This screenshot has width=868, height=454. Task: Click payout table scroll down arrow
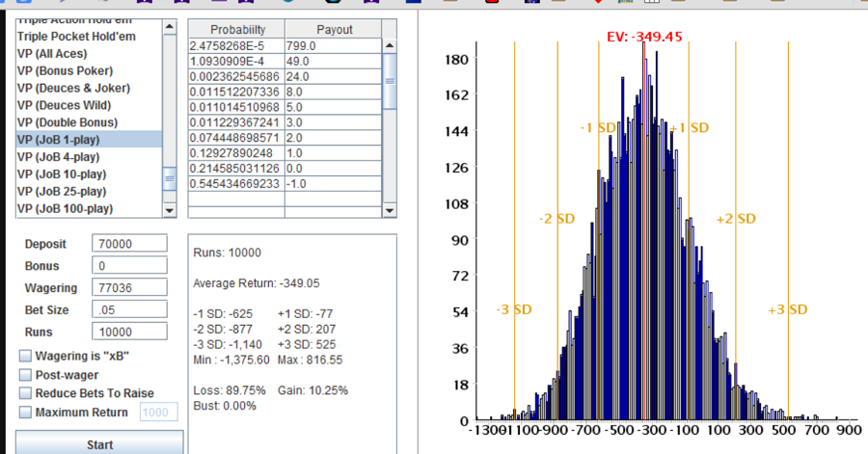point(390,210)
